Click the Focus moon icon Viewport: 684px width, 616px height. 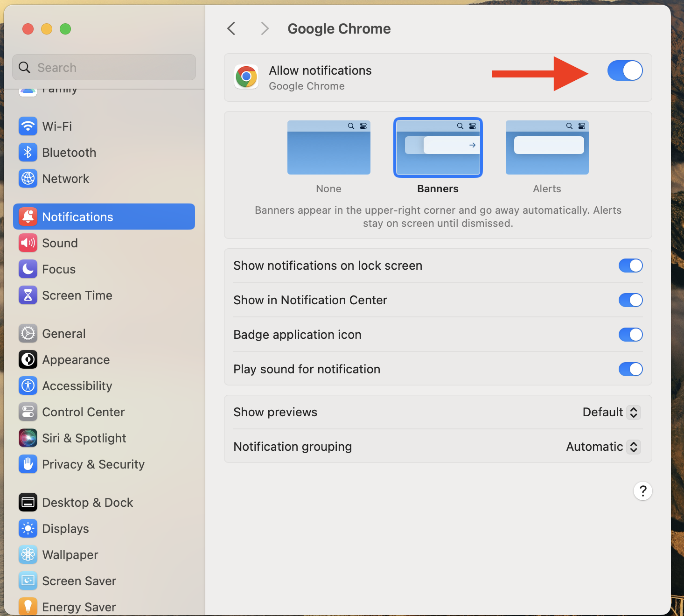(28, 269)
